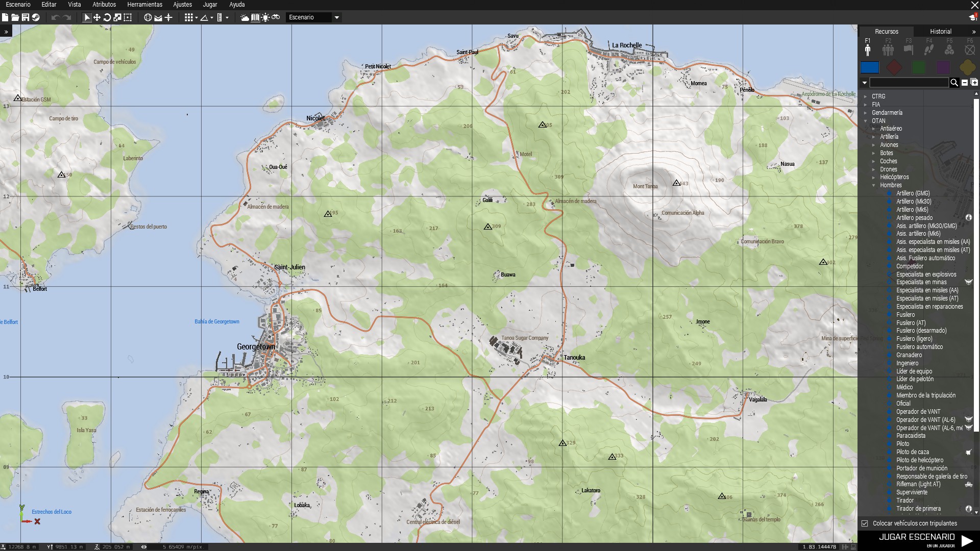Image resolution: width=980 pixels, height=551 pixels.
Task: Select F6 markers crossed circle mode
Action: tap(970, 47)
